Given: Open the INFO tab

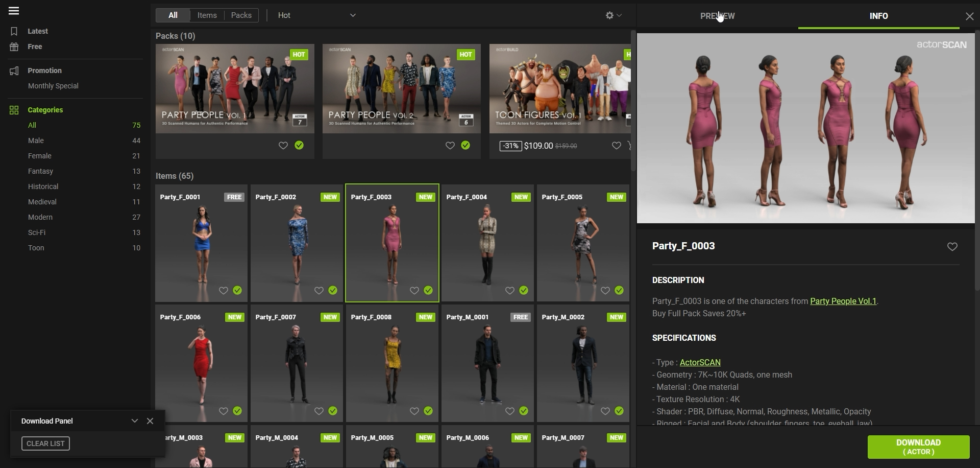Looking at the screenshot, I should point(879,16).
